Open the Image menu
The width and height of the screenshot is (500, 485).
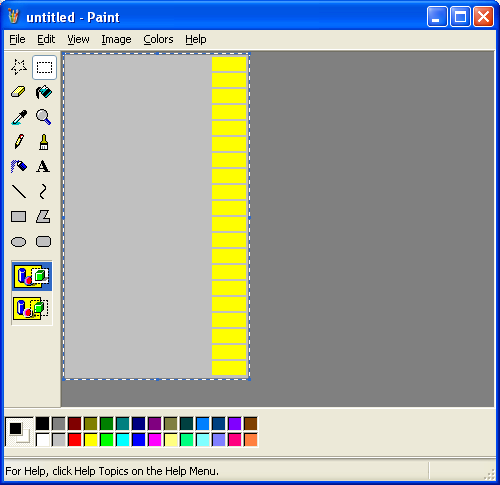pyautogui.click(x=116, y=39)
